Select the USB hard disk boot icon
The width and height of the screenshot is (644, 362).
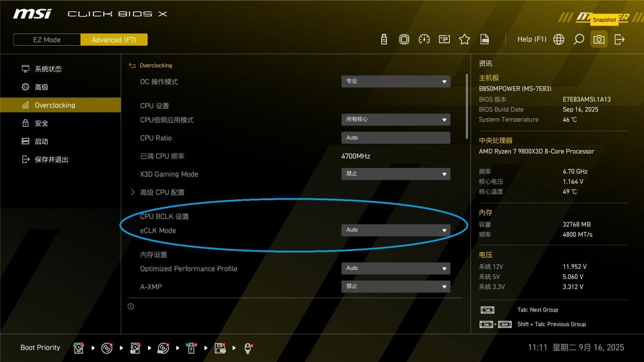(x=135, y=348)
